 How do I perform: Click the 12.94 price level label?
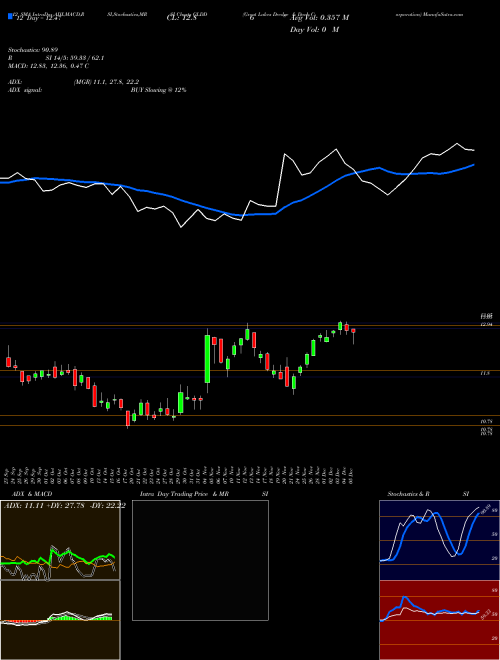click(487, 324)
